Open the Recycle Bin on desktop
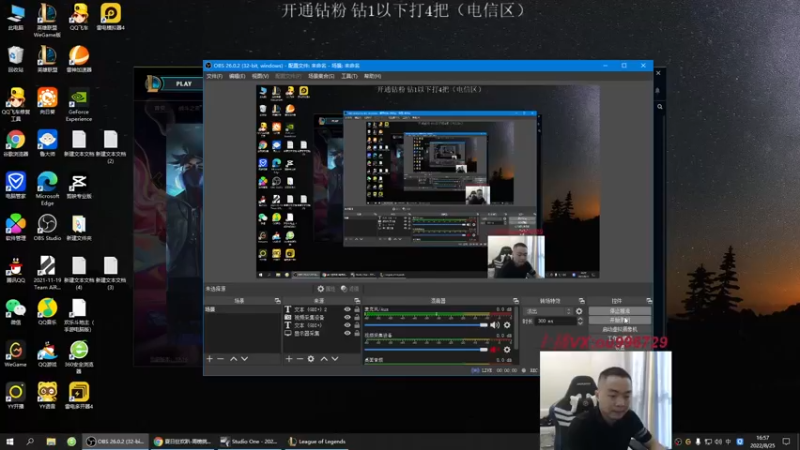This screenshot has width=800, height=450. click(x=15, y=59)
